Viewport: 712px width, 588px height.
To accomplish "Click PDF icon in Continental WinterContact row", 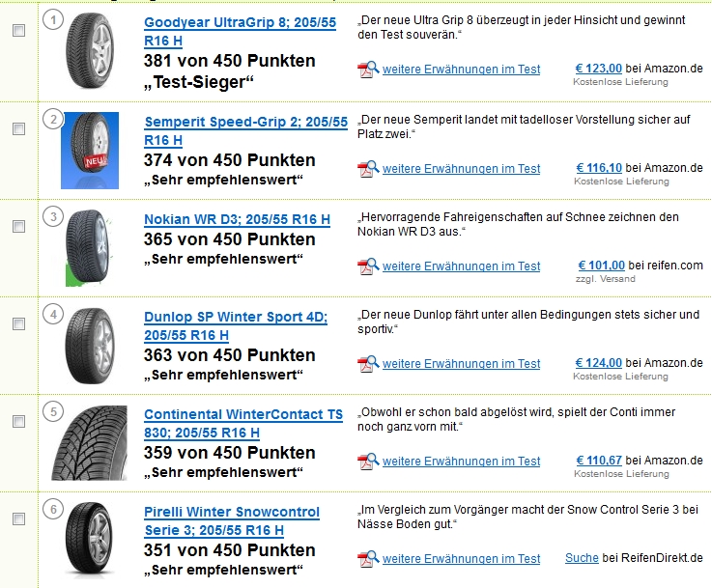I will click(367, 462).
